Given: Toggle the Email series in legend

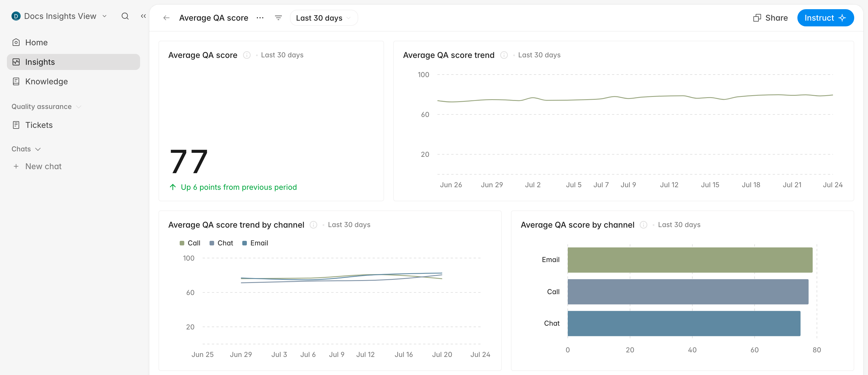Looking at the screenshot, I should [x=255, y=243].
